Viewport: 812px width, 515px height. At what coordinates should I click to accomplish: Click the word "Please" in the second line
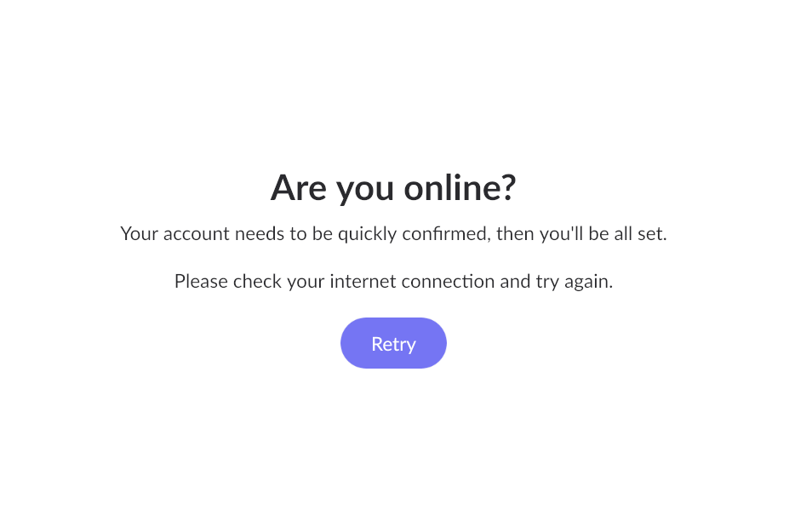(201, 281)
